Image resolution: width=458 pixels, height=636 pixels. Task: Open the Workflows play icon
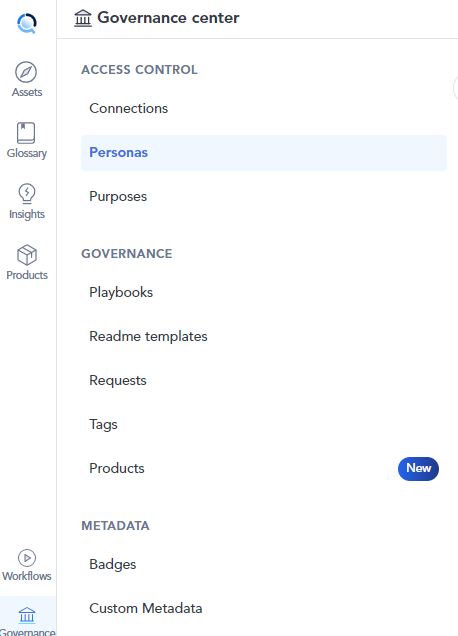tap(27, 558)
